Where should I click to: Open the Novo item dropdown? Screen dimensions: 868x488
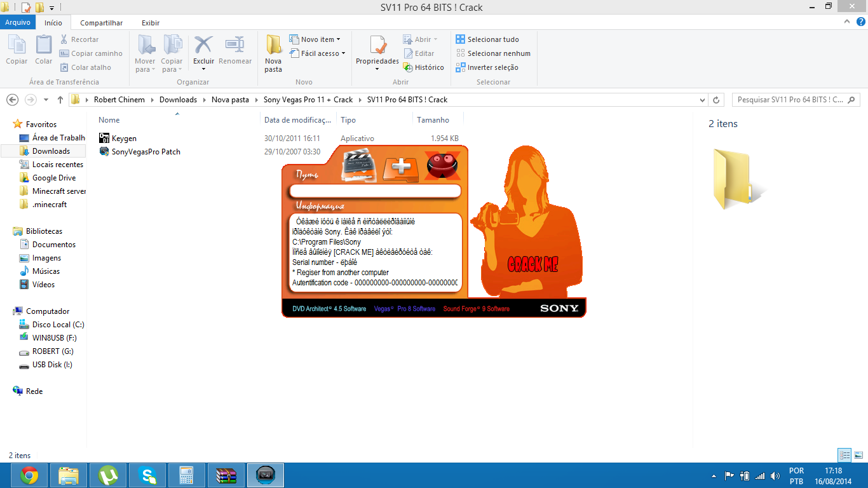point(315,39)
